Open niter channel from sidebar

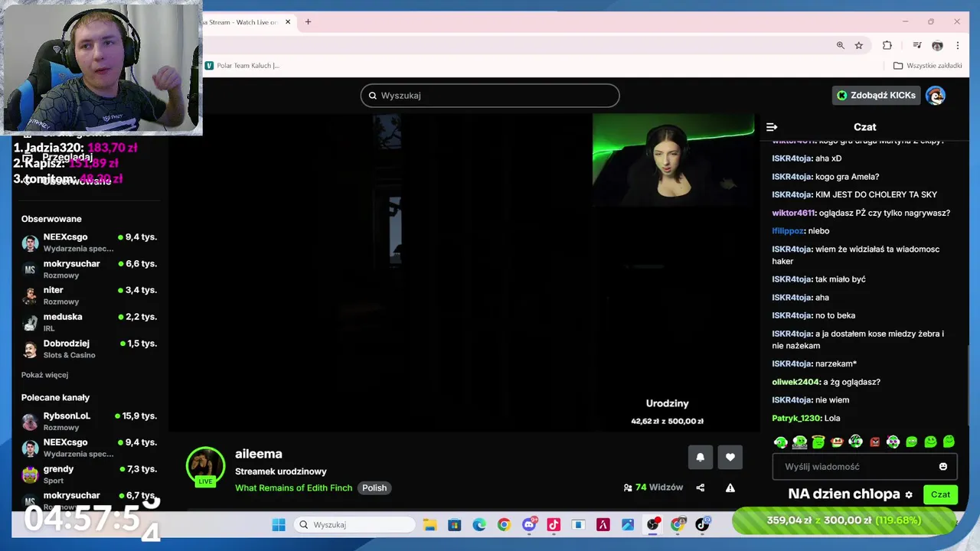pyautogui.click(x=89, y=295)
